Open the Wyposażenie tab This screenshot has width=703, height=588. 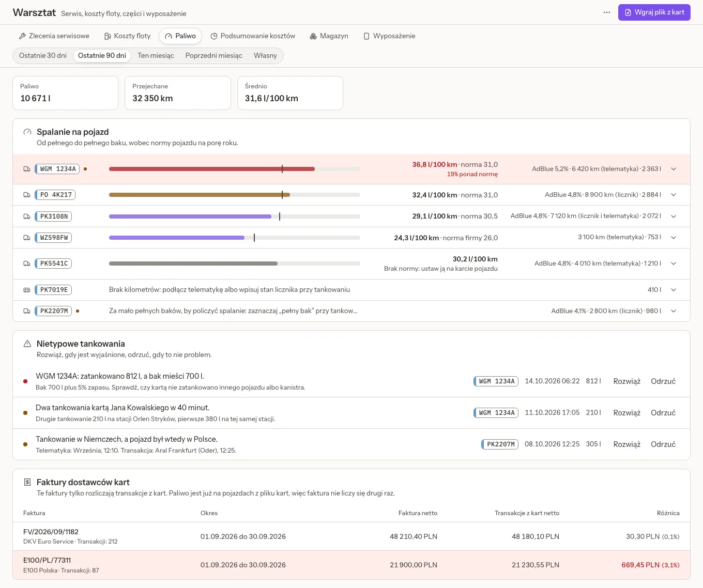coord(389,36)
